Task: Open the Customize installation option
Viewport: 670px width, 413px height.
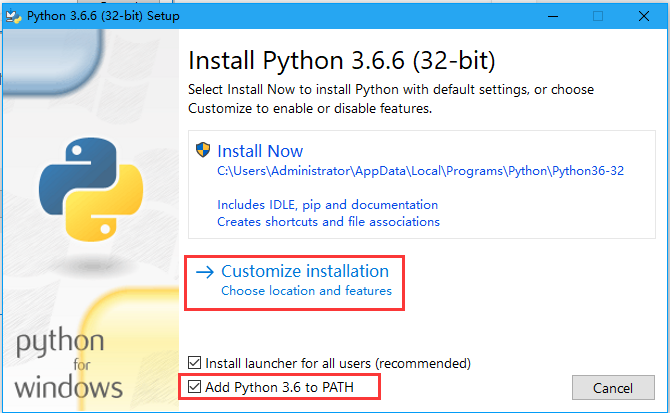Action: tap(304, 271)
